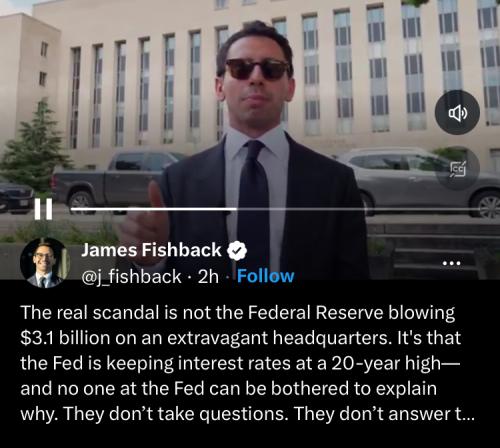Screen dimensions: 500x448
Task: Open profile via James Fishback display name
Action: click(151, 250)
